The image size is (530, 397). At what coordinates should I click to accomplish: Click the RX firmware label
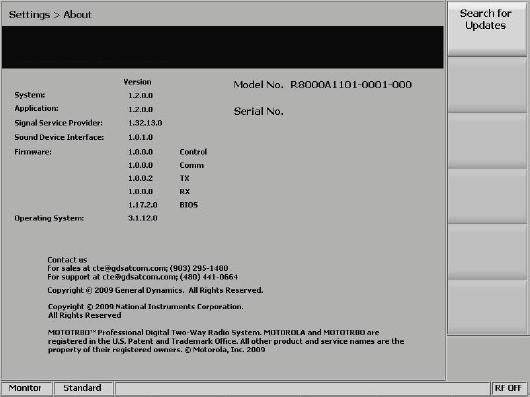[185, 192]
